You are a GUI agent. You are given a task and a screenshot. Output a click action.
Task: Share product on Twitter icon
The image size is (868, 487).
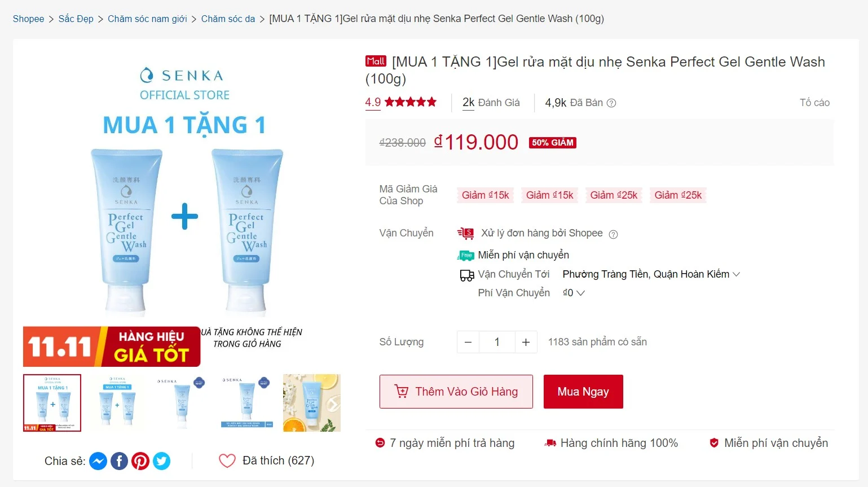point(161,461)
